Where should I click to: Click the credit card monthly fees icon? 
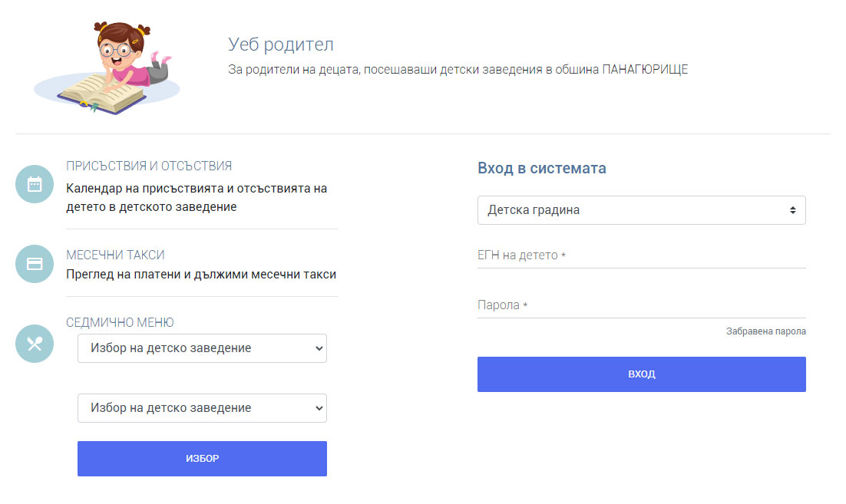pos(34,264)
